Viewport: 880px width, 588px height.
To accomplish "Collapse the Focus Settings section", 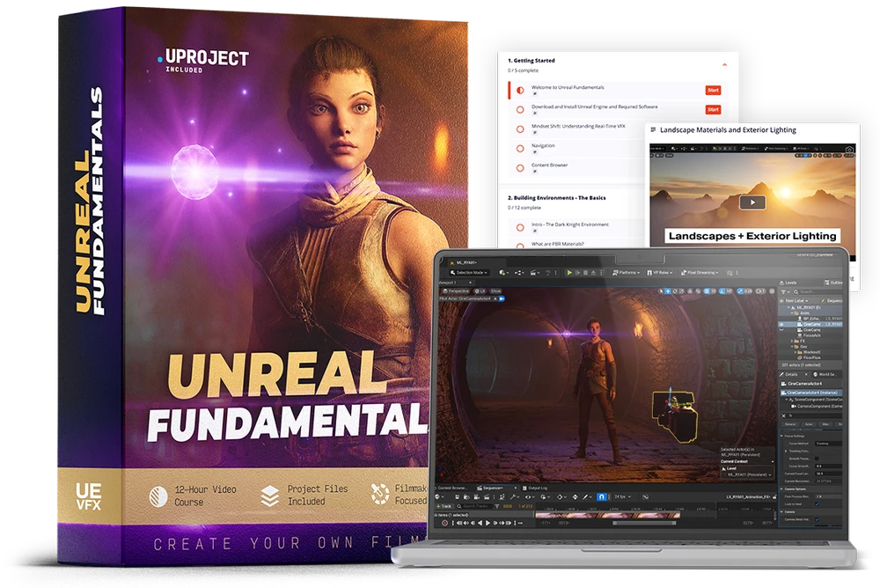I will [781, 436].
